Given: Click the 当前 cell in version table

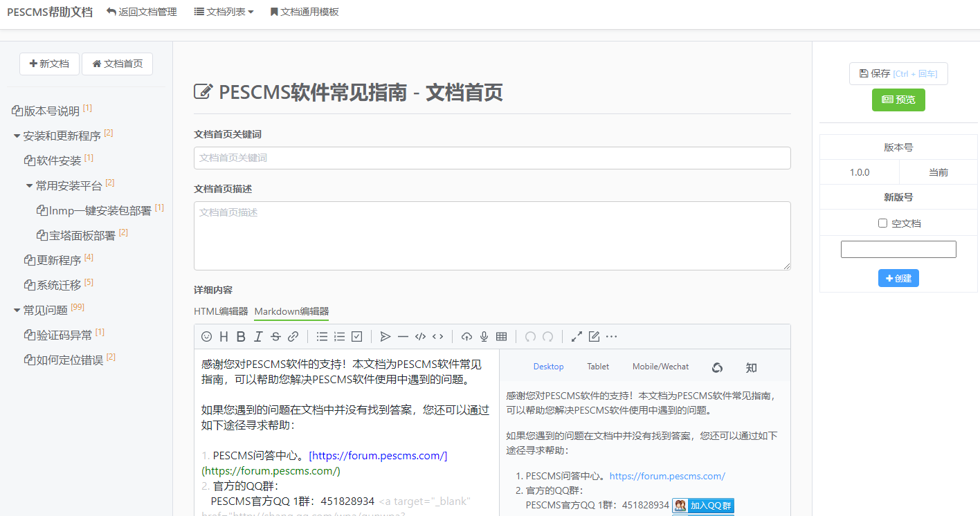Looking at the screenshot, I should 938,172.
